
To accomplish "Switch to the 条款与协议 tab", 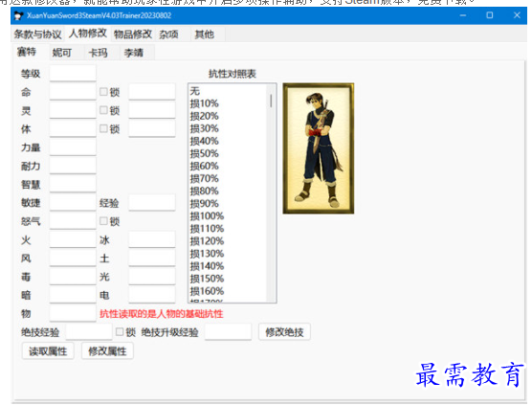I will [37, 34].
